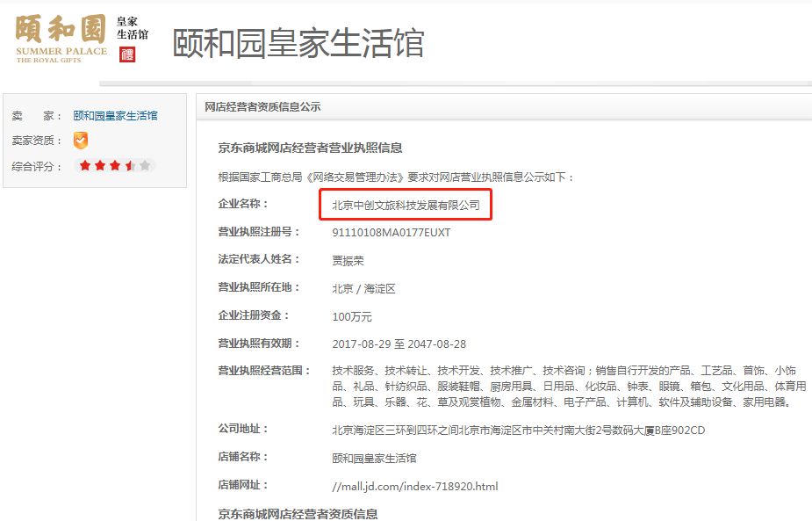Image resolution: width=812 pixels, height=521 pixels.
Task: Click the star rating bar
Action: point(113,164)
